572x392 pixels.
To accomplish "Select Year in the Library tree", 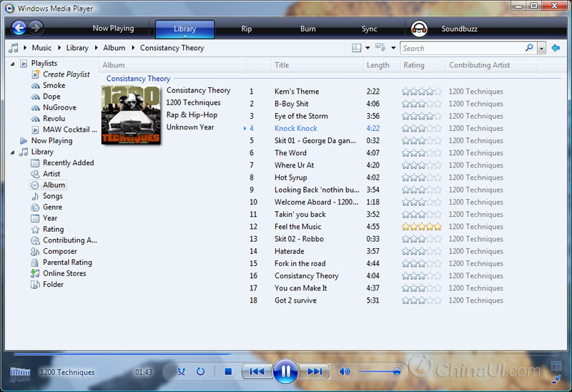I will coord(50,218).
